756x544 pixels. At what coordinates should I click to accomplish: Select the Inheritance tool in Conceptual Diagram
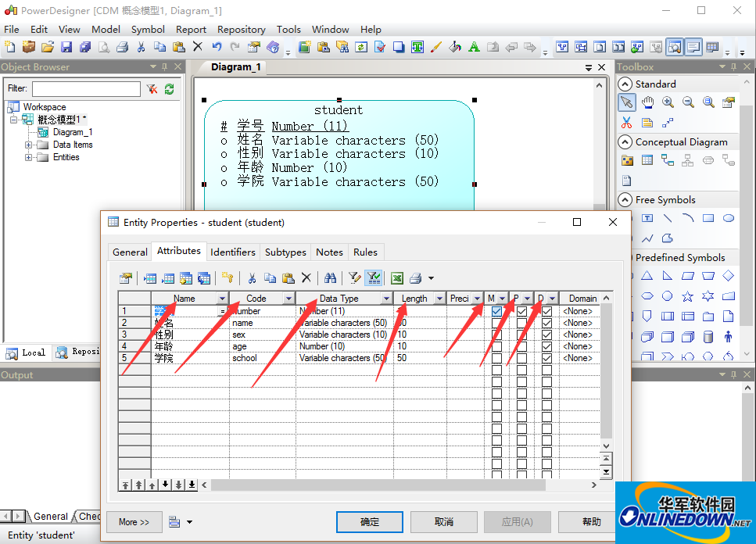point(688,160)
